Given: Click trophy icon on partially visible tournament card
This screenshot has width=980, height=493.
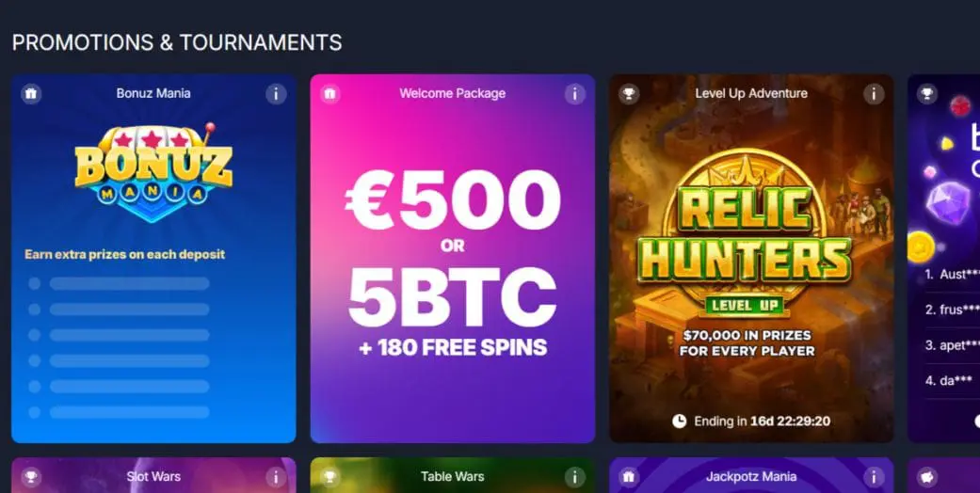Looking at the screenshot, I should click(927, 94).
